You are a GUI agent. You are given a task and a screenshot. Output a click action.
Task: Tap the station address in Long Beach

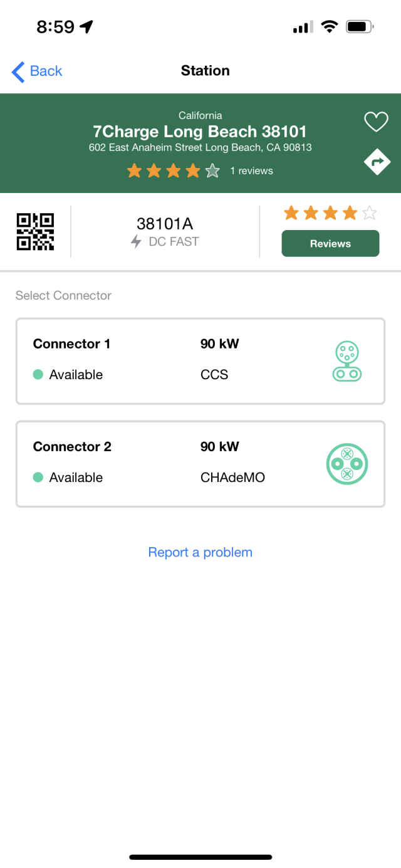200,147
